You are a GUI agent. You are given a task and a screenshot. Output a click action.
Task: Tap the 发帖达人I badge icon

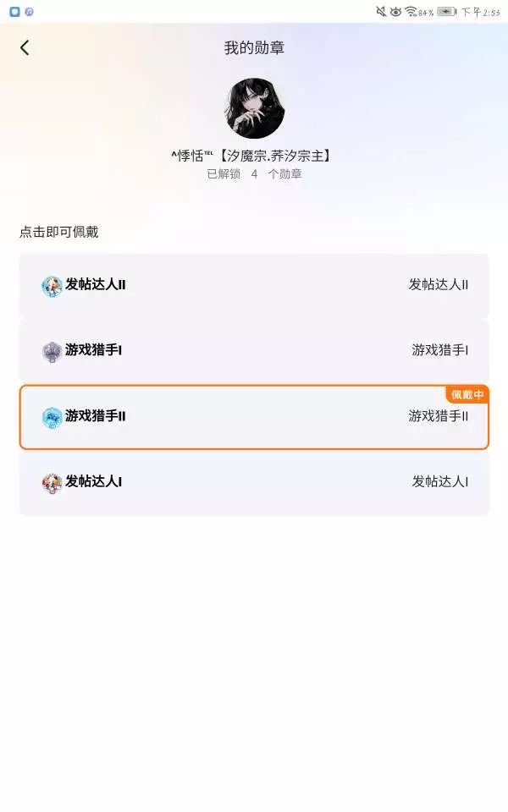click(52, 482)
